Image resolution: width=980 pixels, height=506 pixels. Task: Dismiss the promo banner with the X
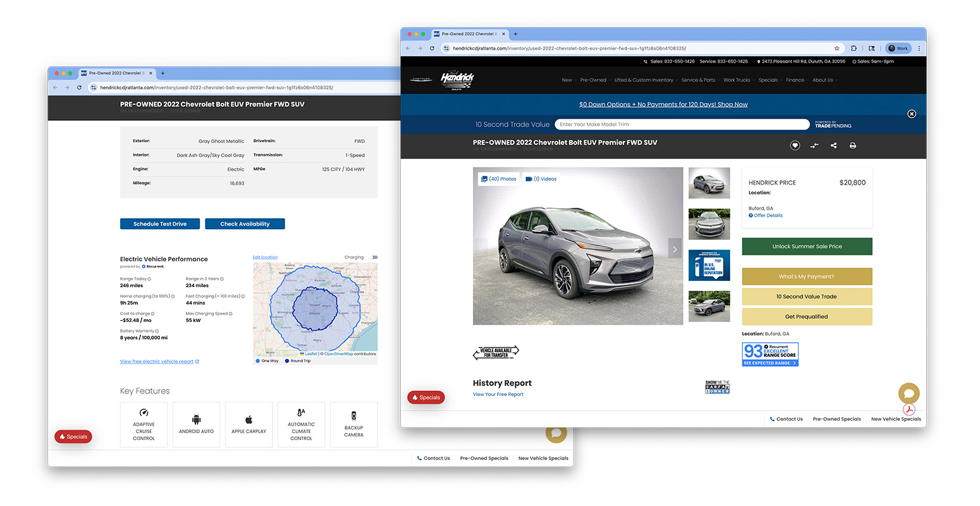point(912,114)
